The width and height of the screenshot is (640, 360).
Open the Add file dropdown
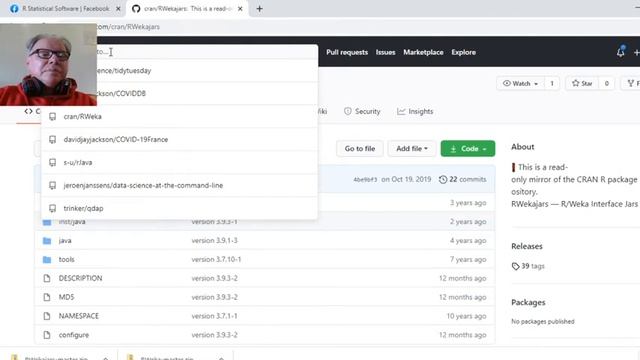(x=412, y=149)
